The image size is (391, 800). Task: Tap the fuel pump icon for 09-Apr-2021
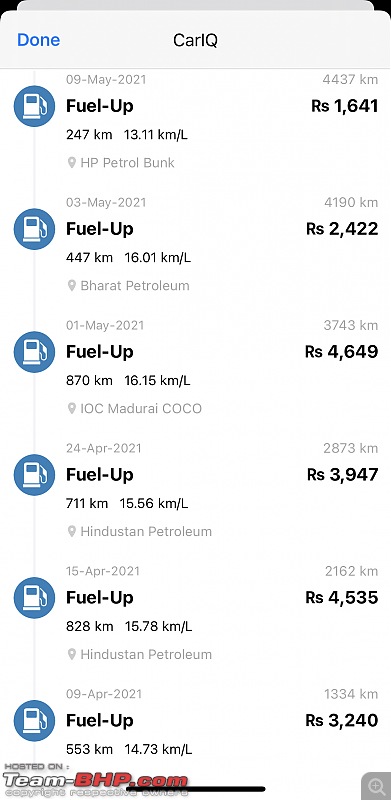34,721
